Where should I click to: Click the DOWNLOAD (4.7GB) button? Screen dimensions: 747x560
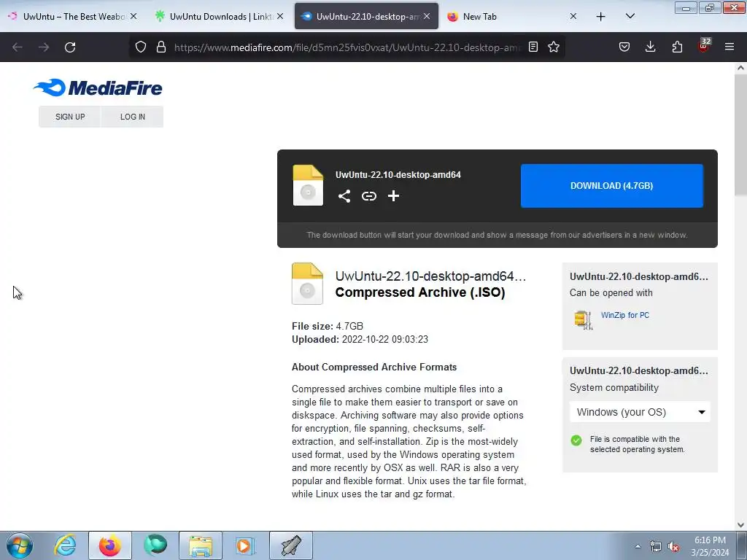pyautogui.click(x=612, y=186)
